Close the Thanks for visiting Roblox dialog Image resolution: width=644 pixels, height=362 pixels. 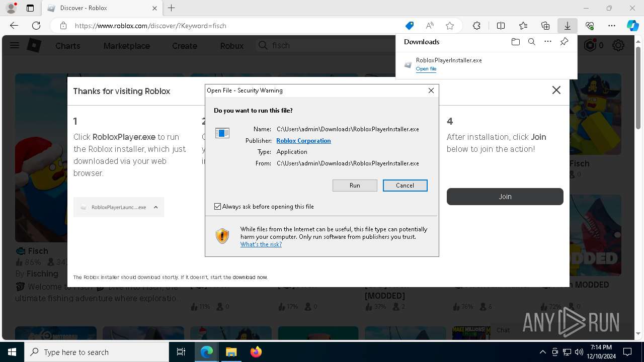pyautogui.click(x=556, y=90)
